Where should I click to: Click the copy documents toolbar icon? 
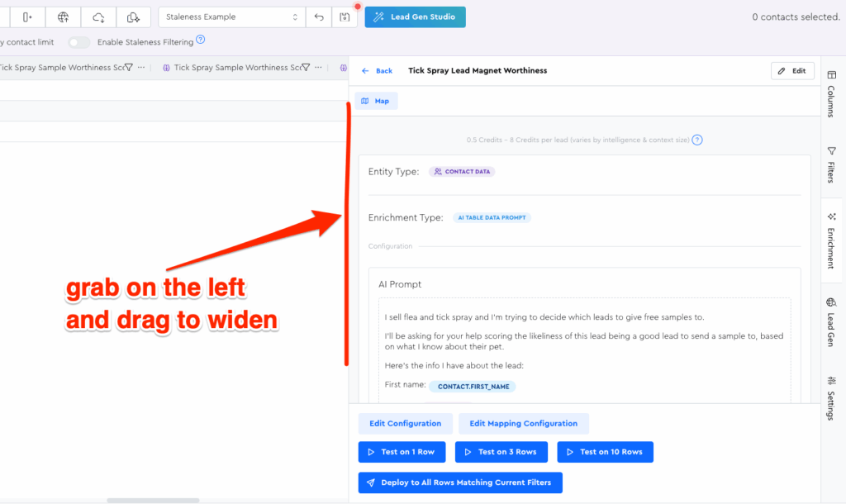[x=133, y=17]
